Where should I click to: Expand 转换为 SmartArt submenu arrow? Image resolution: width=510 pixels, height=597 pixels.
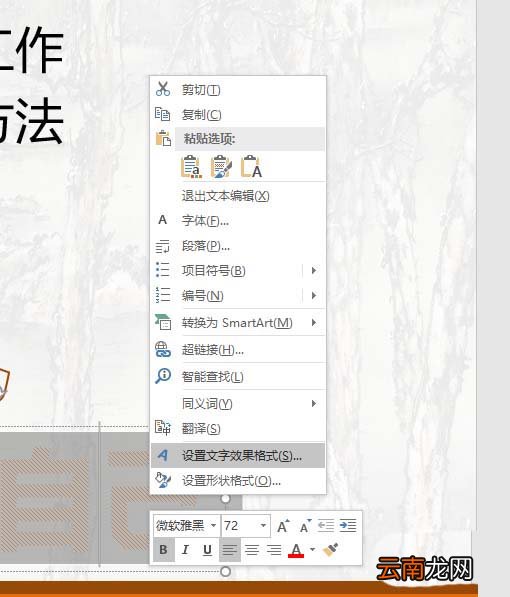coord(314,322)
